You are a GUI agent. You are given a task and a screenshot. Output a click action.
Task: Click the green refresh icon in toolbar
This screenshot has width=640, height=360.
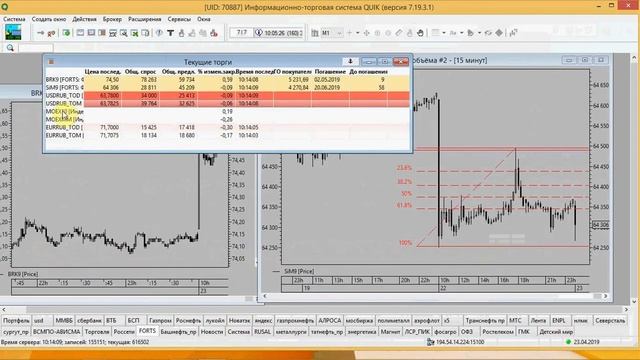point(66,33)
